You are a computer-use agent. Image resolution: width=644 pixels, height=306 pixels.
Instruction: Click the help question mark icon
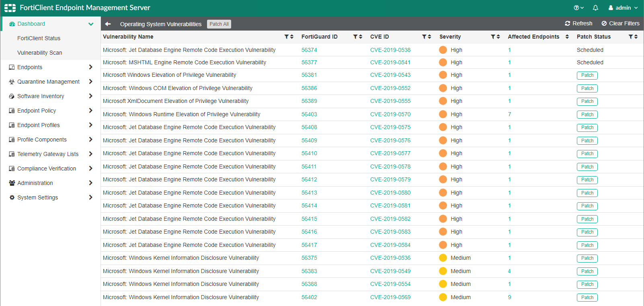tap(576, 8)
